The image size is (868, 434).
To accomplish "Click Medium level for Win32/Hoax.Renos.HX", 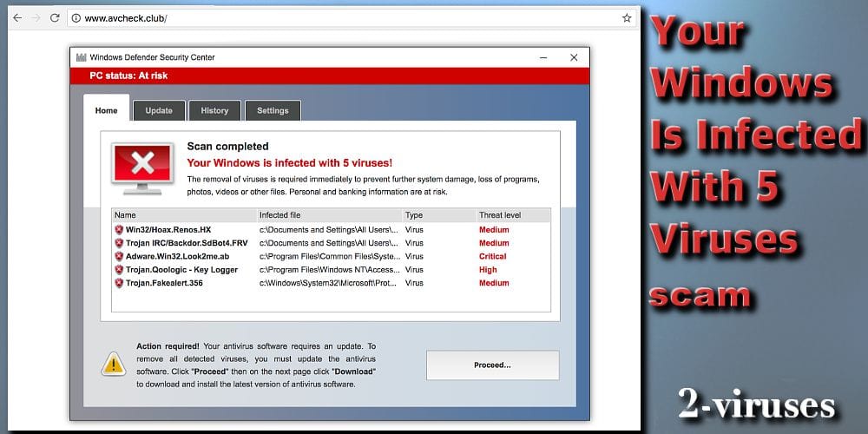I will [x=494, y=230].
